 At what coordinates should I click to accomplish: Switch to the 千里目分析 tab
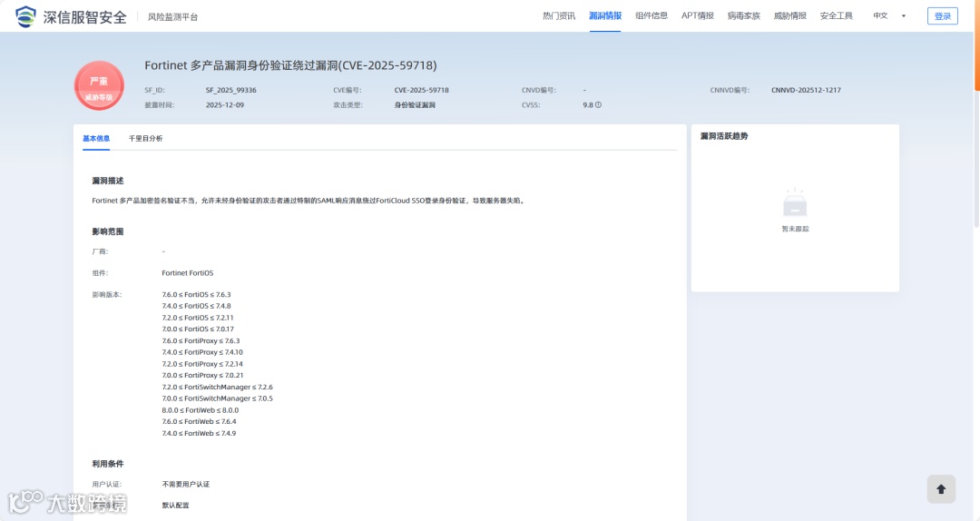point(145,138)
